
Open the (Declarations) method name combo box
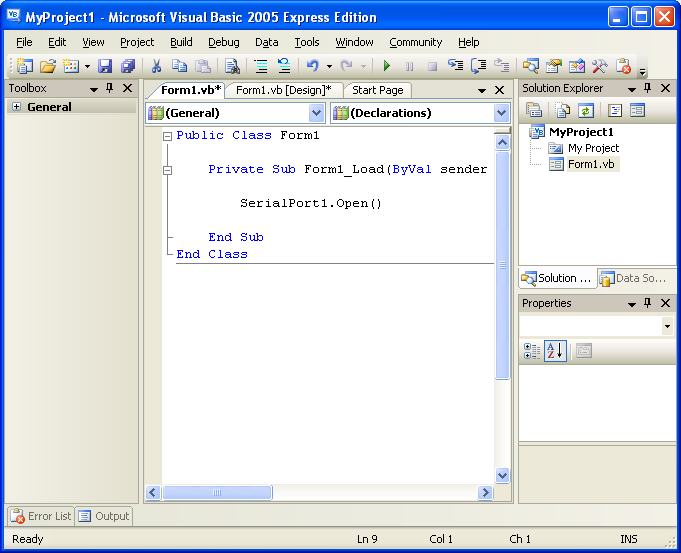420,113
